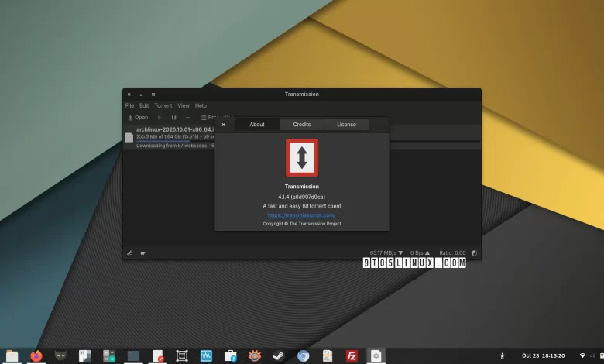Open the network indicator in the tray
Screen dimensions: 604x364
tap(582, 355)
